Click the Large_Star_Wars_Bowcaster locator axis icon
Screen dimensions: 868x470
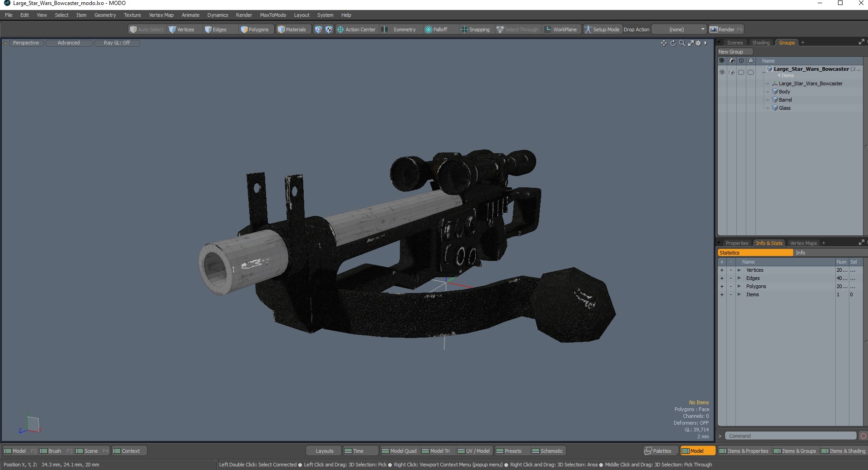point(775,83)
